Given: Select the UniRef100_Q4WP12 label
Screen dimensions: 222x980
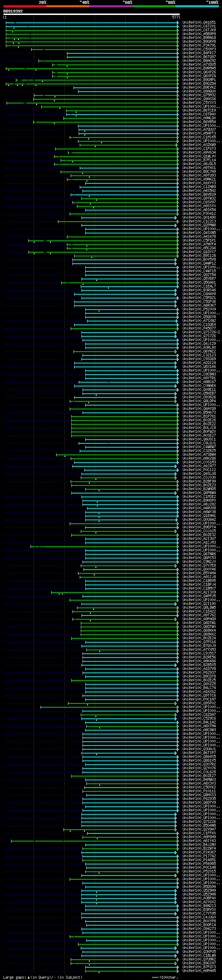Looking at the screenshot, I should coord(199,263).
